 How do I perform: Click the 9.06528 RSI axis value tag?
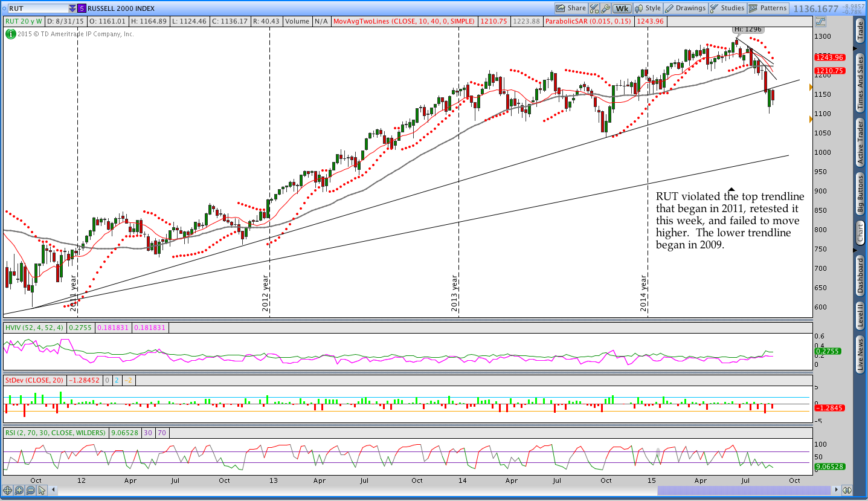829,467
